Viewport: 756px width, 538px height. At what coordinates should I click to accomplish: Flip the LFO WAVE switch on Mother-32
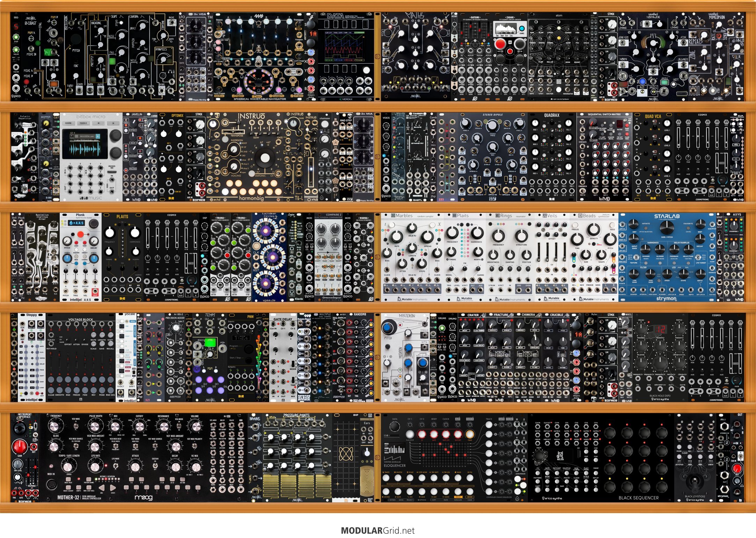(116, 465)
